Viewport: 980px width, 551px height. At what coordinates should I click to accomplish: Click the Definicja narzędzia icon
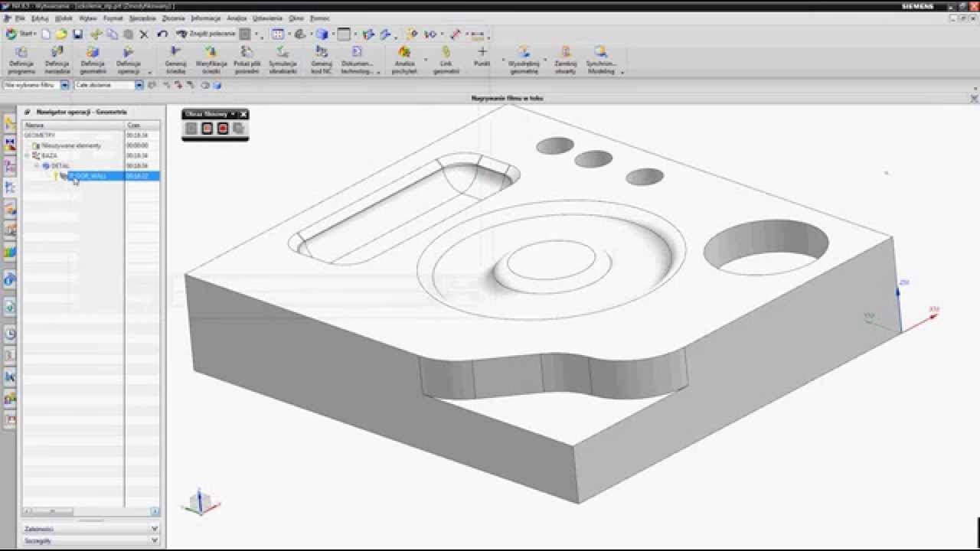(x=57, y=60)
